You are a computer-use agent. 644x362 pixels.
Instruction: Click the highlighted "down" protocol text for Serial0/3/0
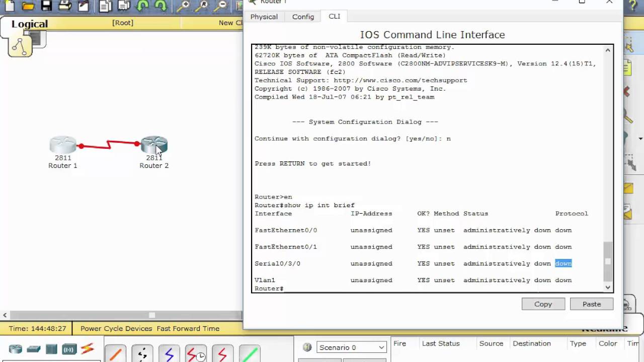point(563,263)
